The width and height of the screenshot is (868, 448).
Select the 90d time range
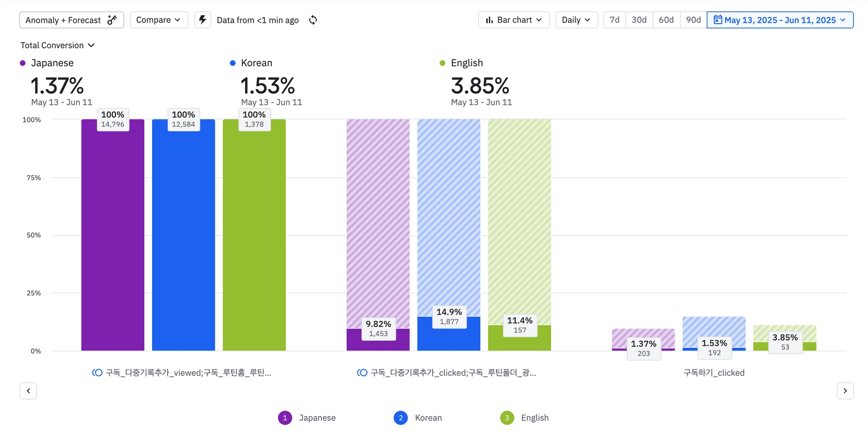[693, 20]
